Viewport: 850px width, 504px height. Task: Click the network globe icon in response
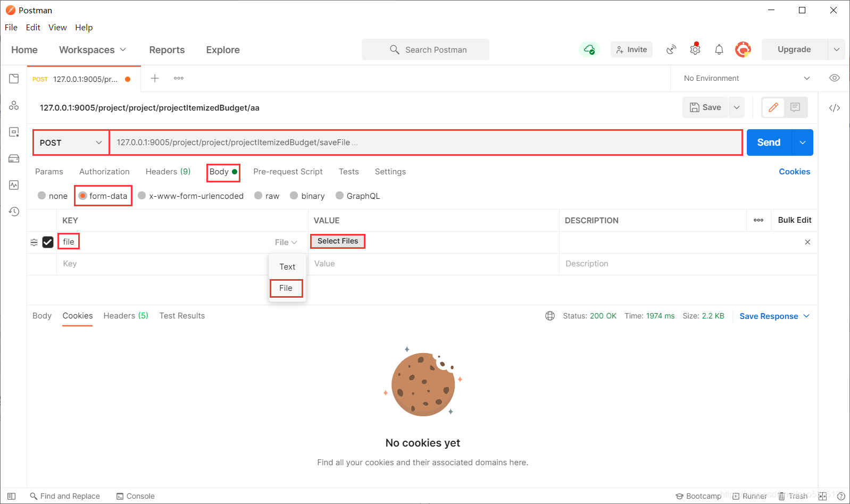point(550,316)
